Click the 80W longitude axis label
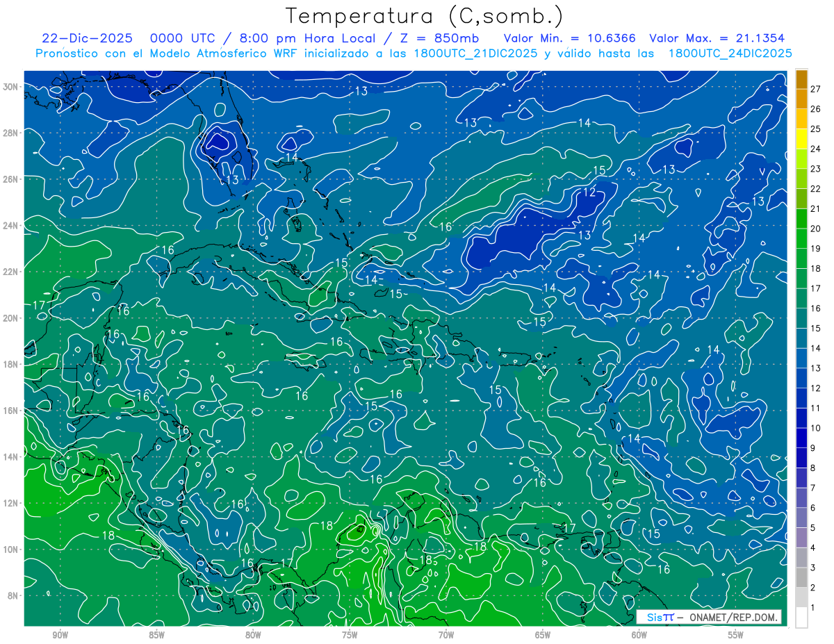 tap(253, 636)
